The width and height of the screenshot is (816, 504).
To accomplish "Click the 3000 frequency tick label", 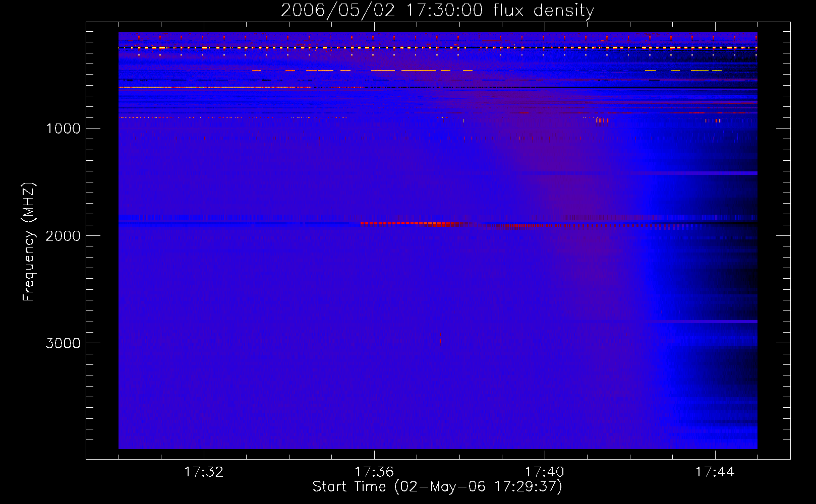I will (x=63, y=343).
